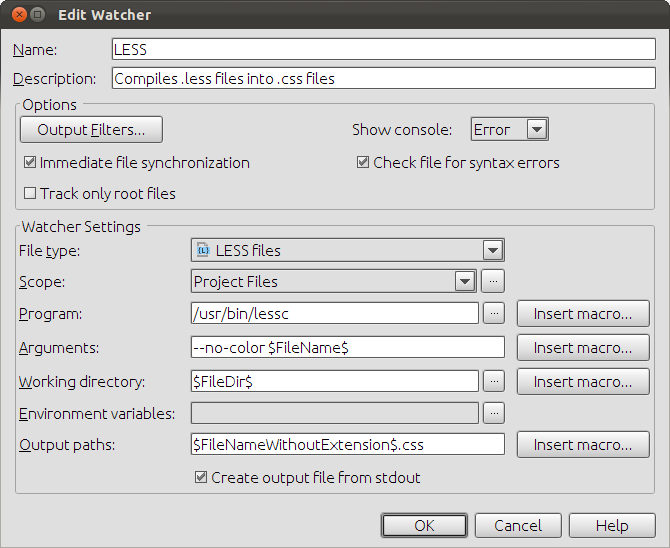Click the Name field containing LESS
The height and width of the screenshot is (548, 670).
pyautogui.click(x=384, y=49)
